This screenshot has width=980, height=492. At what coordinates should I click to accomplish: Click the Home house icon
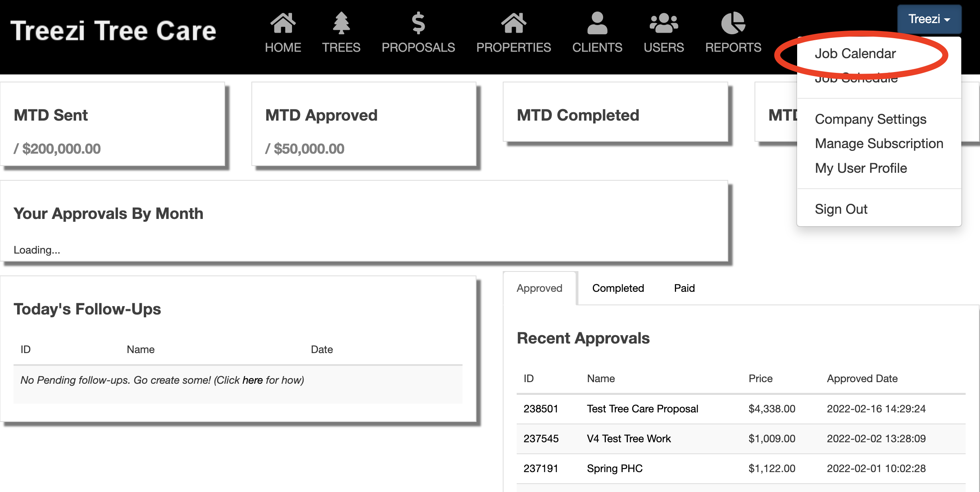[x=283, y=23]
